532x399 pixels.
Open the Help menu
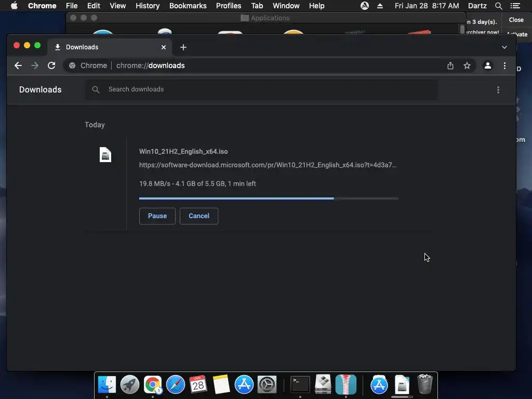[x=316, y=6]
